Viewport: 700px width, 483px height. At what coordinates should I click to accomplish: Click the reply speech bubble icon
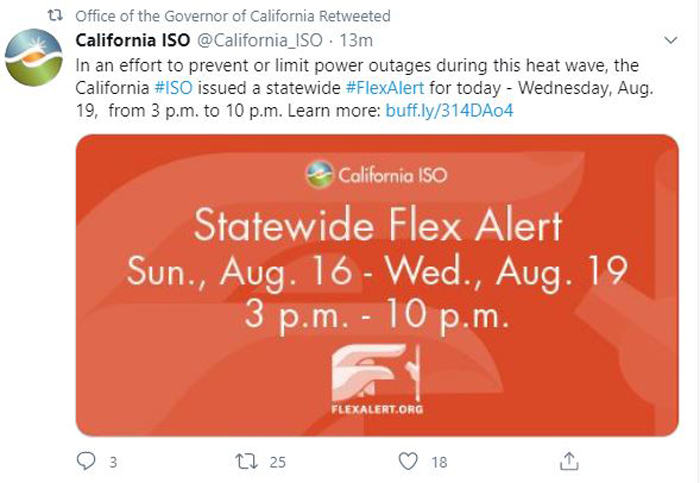86,461
